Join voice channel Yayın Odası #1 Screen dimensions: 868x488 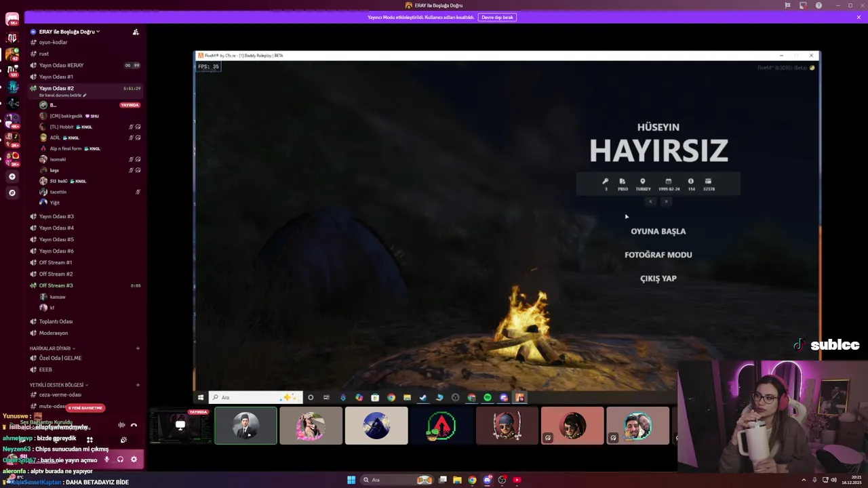84,77
